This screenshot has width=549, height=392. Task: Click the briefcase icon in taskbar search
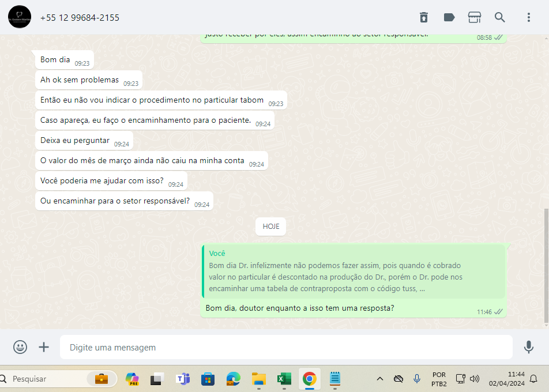coord(101,379)
